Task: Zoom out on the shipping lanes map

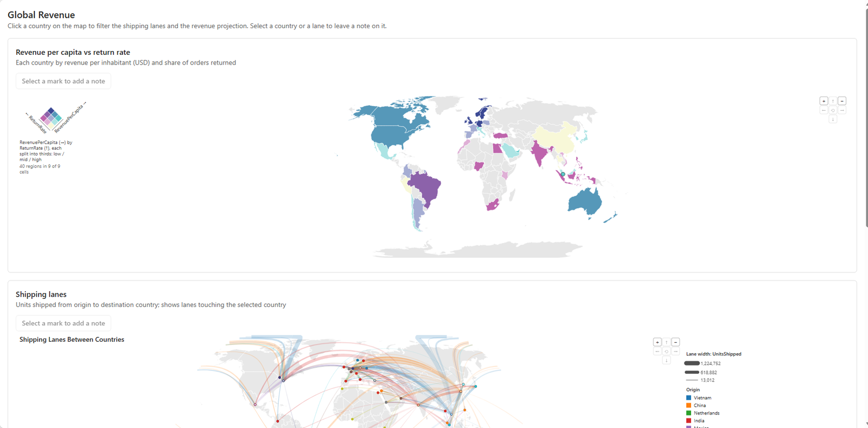Action: pyautogui.click(x=675, y=342)
